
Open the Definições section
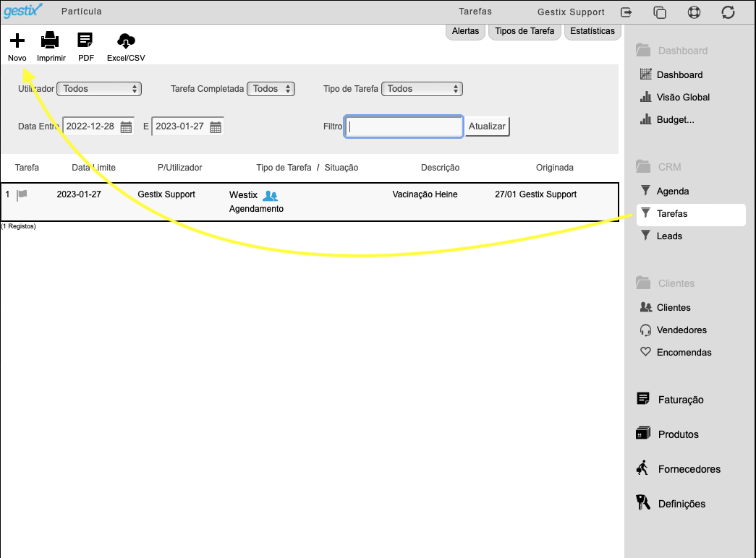point(681,504)
